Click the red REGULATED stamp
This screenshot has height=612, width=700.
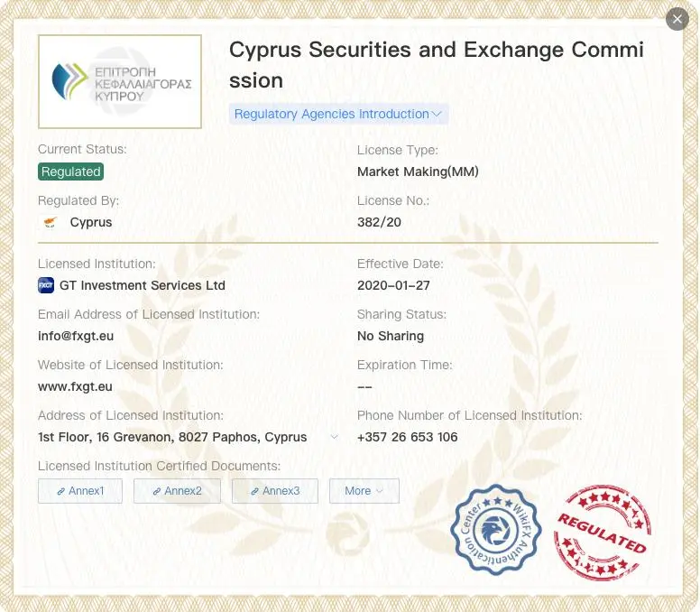tap(602, 533)
